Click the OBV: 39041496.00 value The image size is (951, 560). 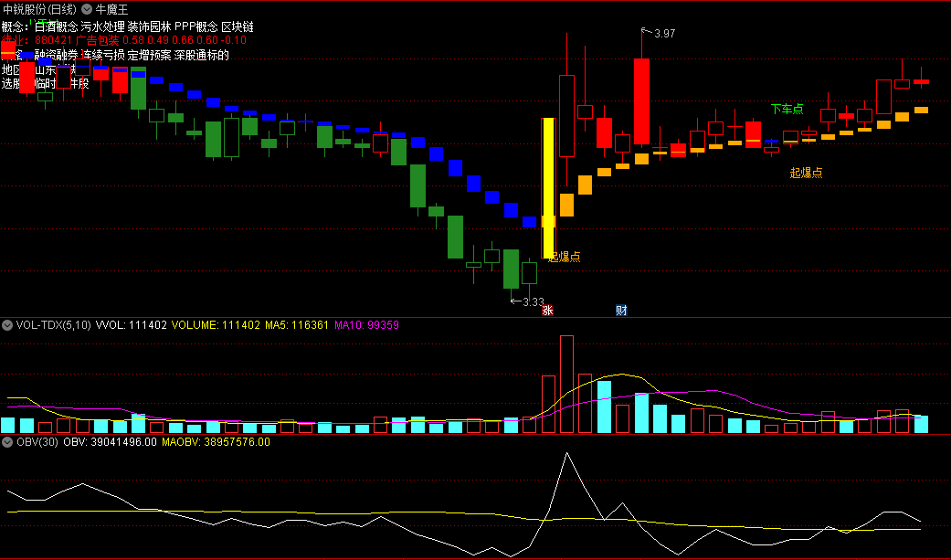[x=110, y=442]
